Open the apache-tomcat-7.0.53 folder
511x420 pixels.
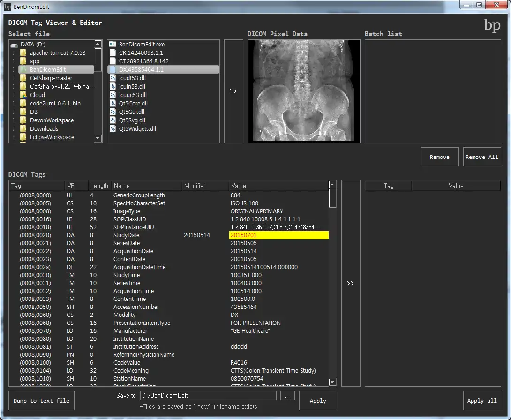[57, 53]
